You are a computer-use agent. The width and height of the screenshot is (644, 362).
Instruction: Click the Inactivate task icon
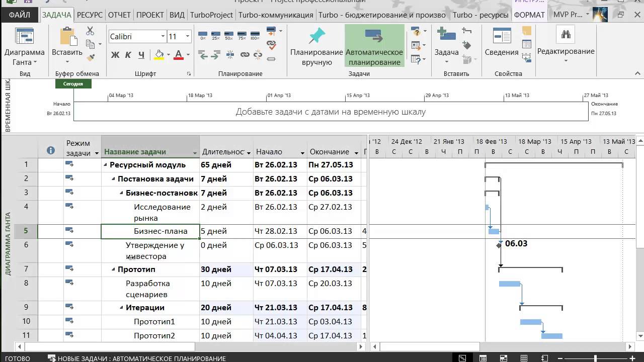[x=272, y=59]
